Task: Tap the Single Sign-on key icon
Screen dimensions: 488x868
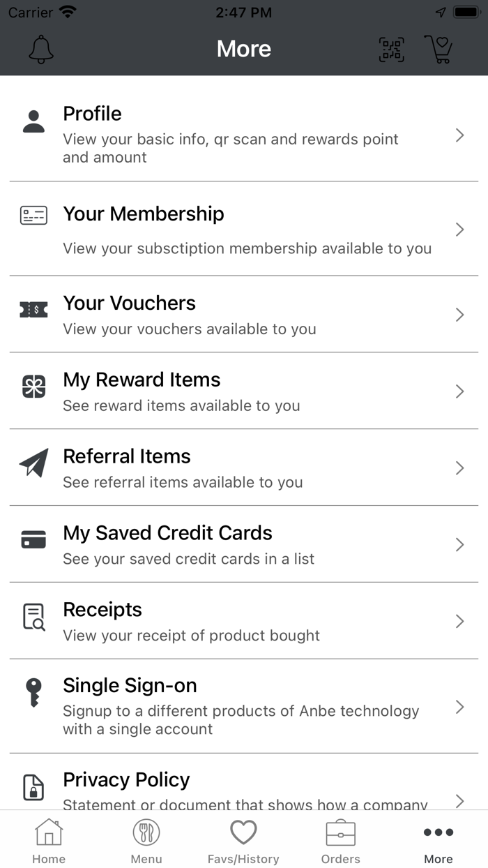Action: pyautogui.click(x=33, y=693)
